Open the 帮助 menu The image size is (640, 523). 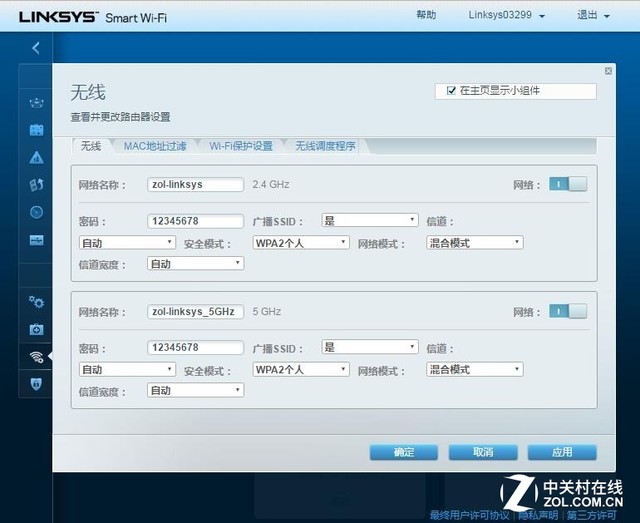point(426,15)
